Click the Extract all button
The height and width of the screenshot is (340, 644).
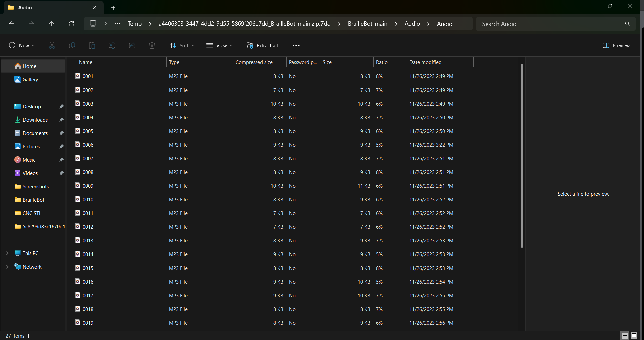click(262, 45)
